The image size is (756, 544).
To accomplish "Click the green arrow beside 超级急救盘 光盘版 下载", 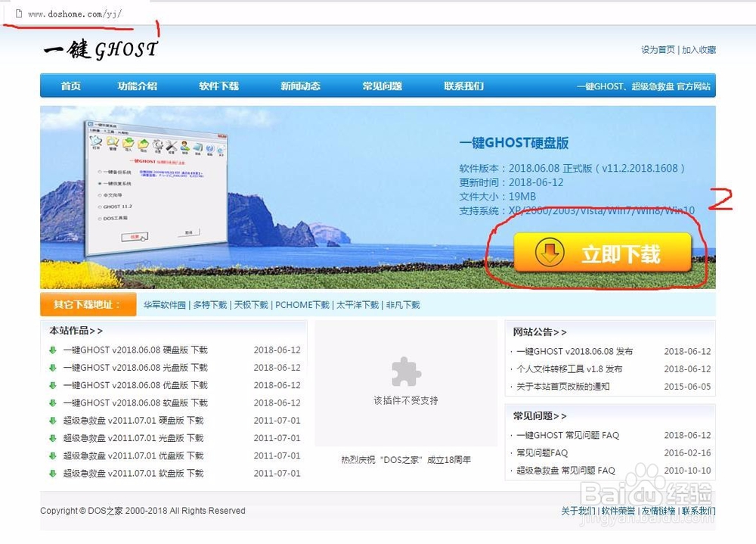I will click(53, 438).
